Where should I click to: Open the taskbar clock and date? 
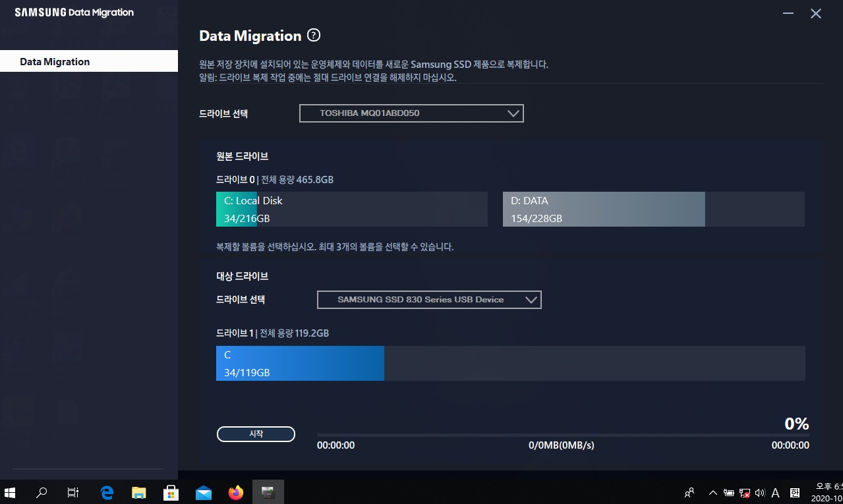point(826,492)
